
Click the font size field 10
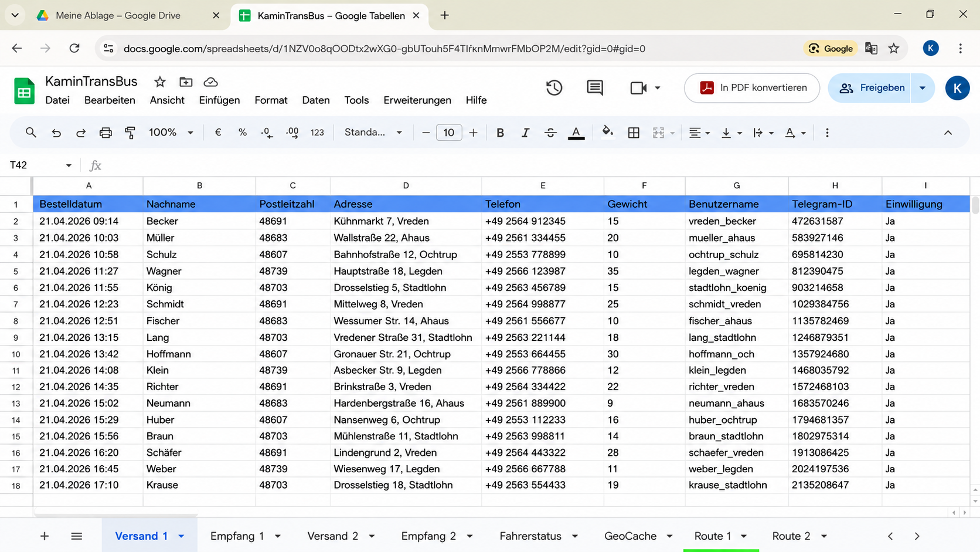[449, 133]
